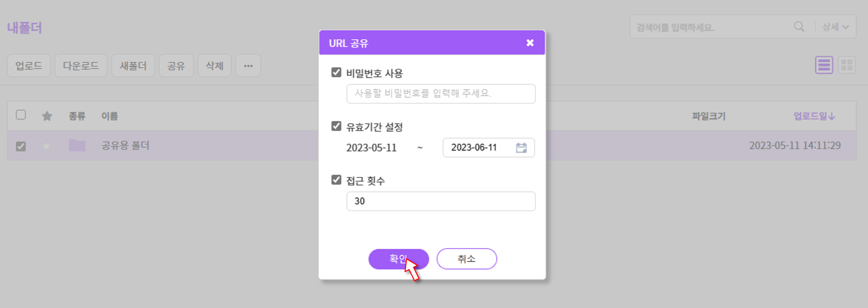
Task: Star the 공유용 폴더 row
Action: tap(46, 146)
